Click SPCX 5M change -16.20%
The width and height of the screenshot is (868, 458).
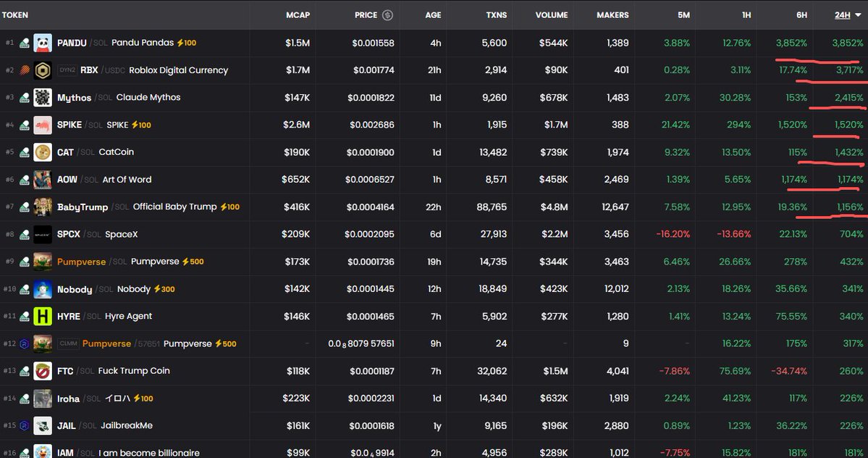click(673, 234)
